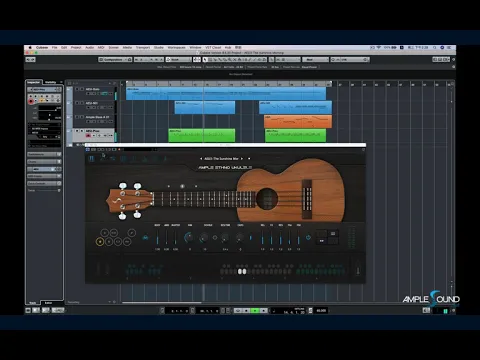Image resolution: width=480 pixels, height=360 pixels.
Task: Toggle the small circle switch between the plugin knobs
Action: (x=215, y=238)
